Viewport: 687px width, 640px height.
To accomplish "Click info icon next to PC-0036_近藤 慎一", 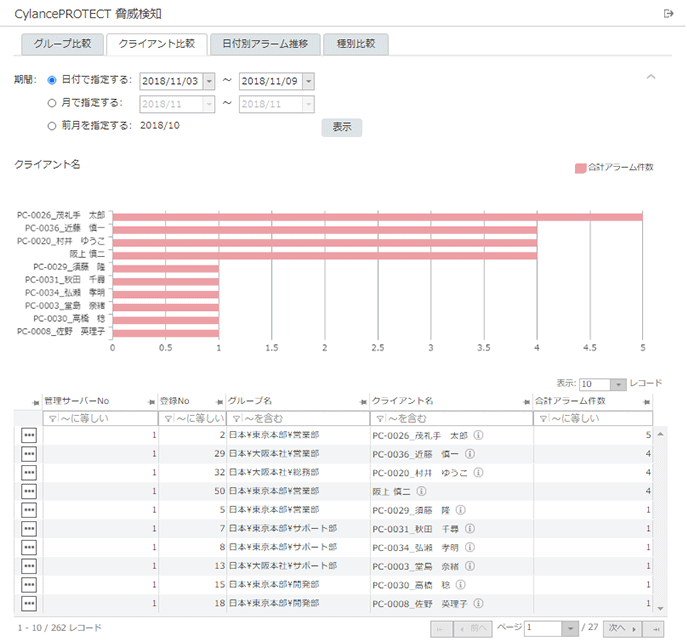I will (x=469, y=453).
